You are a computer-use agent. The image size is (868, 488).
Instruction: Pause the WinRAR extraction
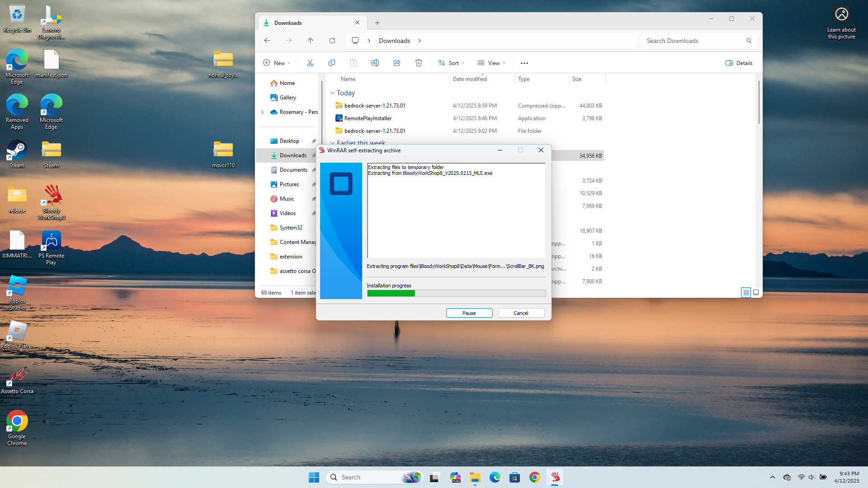tap(469, 313)
